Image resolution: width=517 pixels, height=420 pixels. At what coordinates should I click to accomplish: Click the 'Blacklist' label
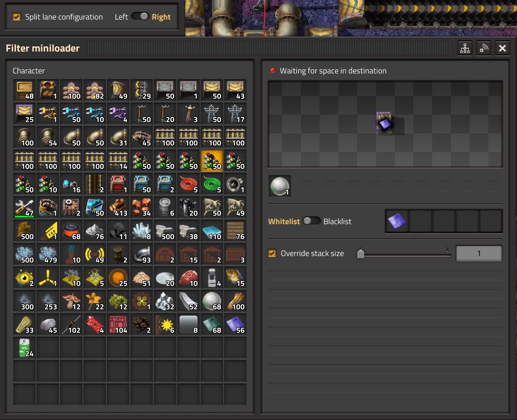(337, 221)
